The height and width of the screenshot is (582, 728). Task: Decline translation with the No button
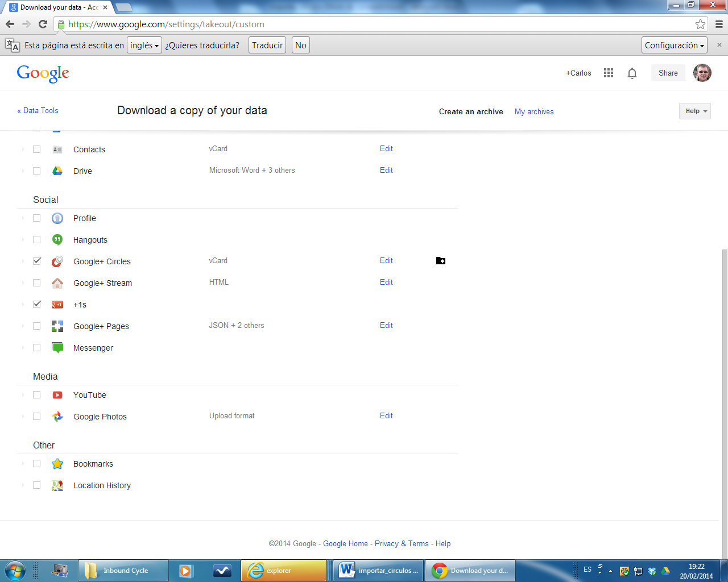point(301,45)
